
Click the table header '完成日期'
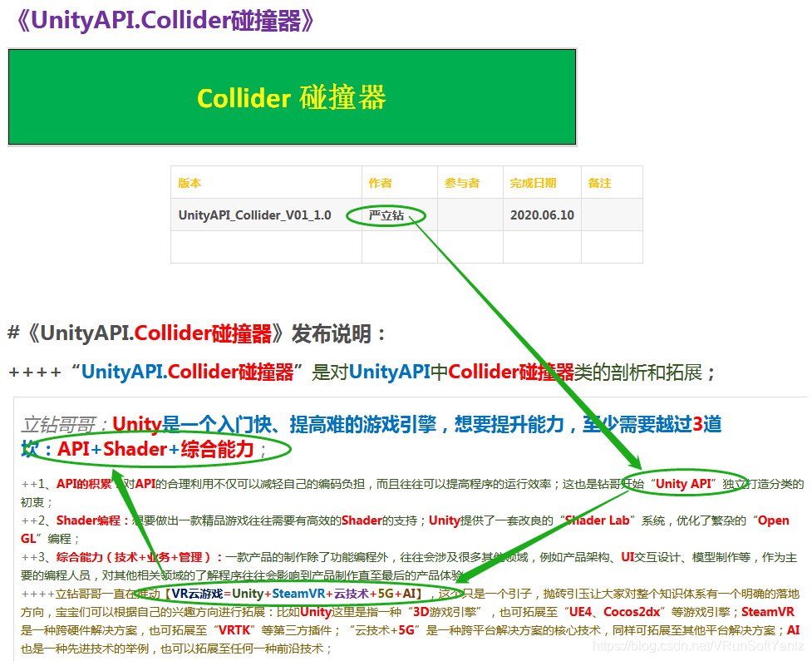(533, 183)
